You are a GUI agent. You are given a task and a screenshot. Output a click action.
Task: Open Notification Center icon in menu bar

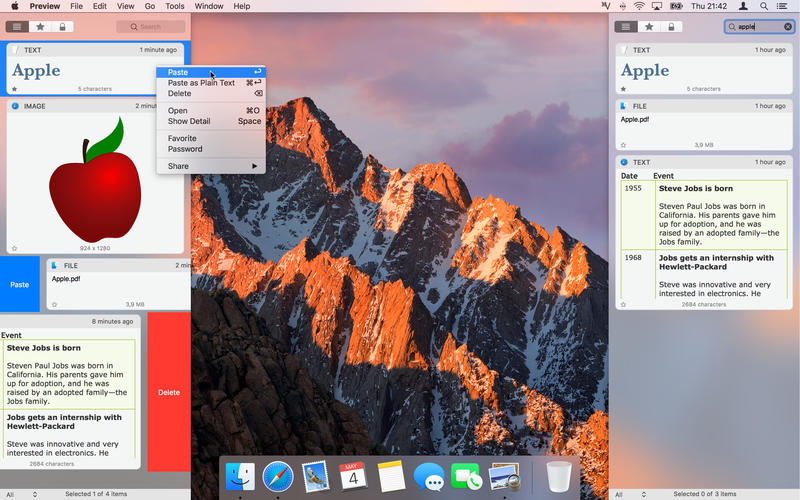[782, 6]
